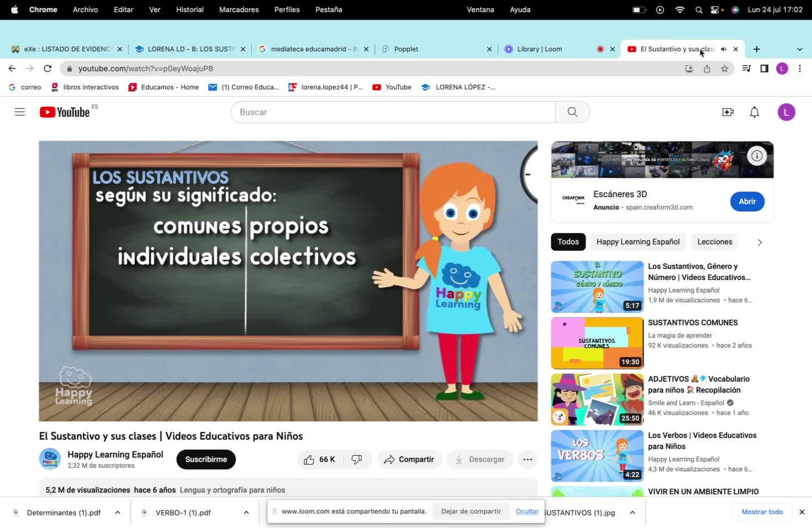This screenshot has width=812, height=528.
Task: Open the notifications bell
Action: [x=755, y=112]
